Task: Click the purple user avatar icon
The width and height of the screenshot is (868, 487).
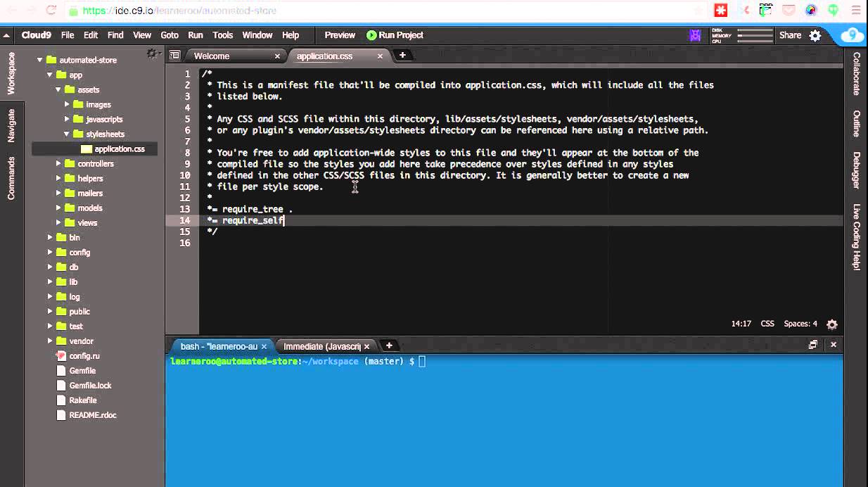Action: point(695,35)
